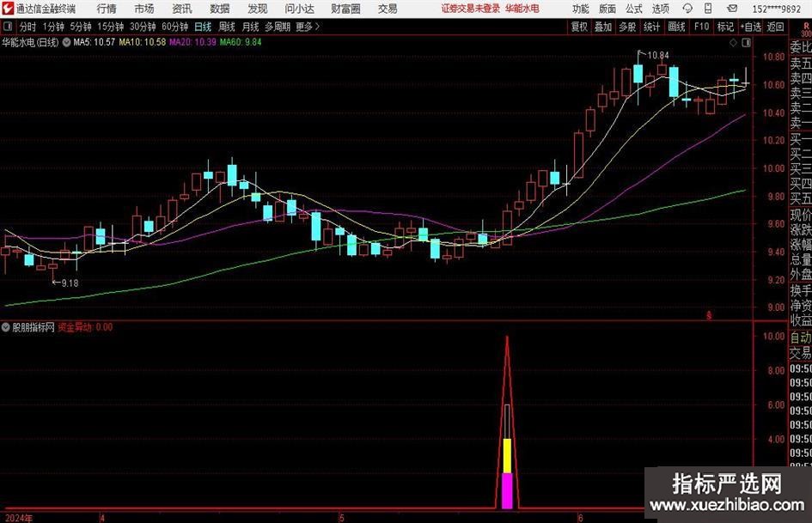Click the red 华能水电 title label
The image size is (812, 523).
[522, 9]
